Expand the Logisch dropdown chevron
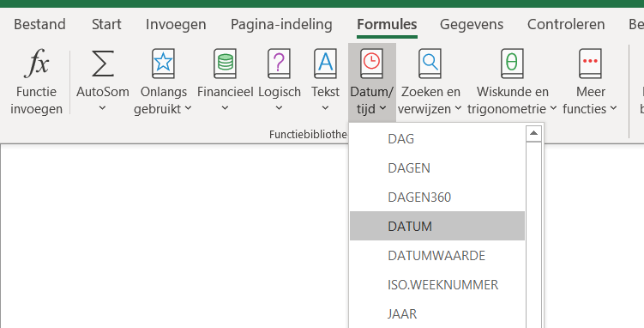This screenshot has width=644, height=328. (x=279, y=108)
